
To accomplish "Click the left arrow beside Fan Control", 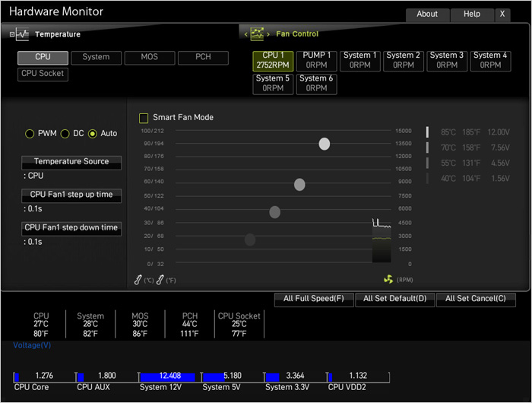I will 245,34.
